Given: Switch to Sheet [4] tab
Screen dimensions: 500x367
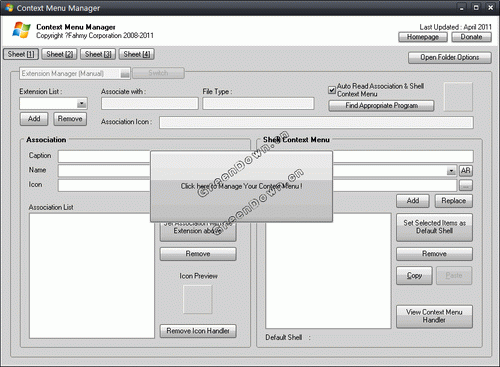Looking at the screenshot, I should [137, 54].
